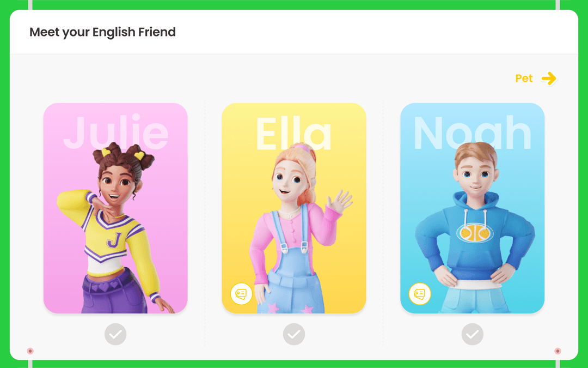Screen dimensions: 588x368
Task: Click the price tag icon on Noah's card
Action: click(x=420, y=294)
